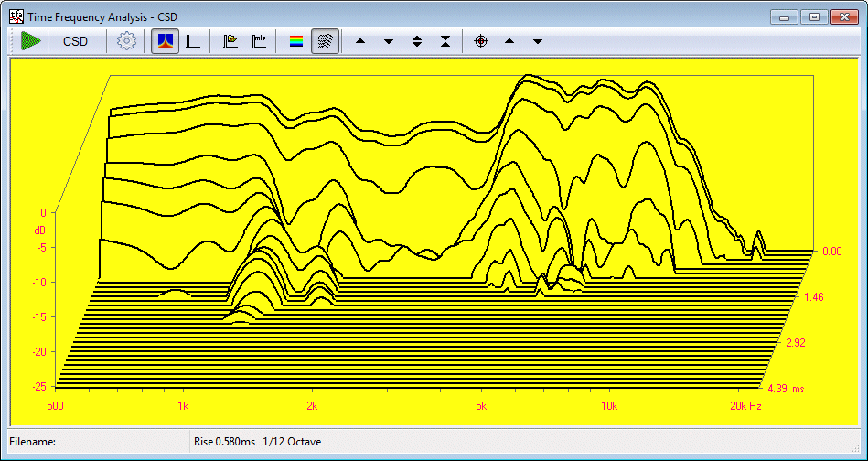
Task: Click the '1/12 Octave' status text
Action: (x=293, y=442)
